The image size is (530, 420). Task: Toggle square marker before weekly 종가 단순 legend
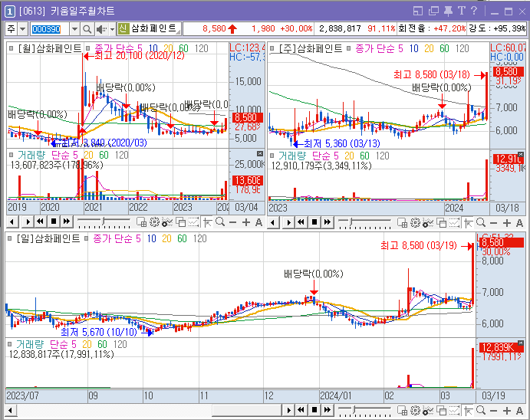[x=349, y=48]
